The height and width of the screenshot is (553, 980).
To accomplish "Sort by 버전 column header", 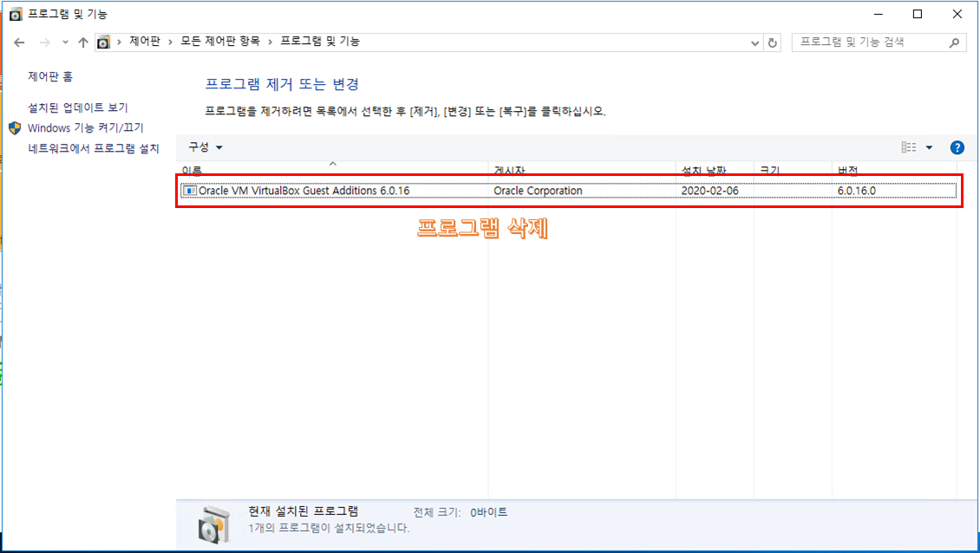I will coord(894,169).
